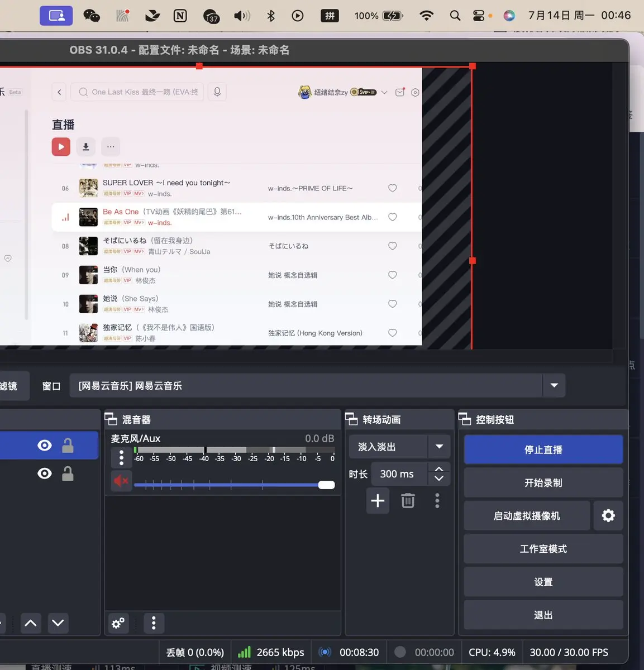
Task: Open transition three-dot properties menu
Action: tap(437, 501)
